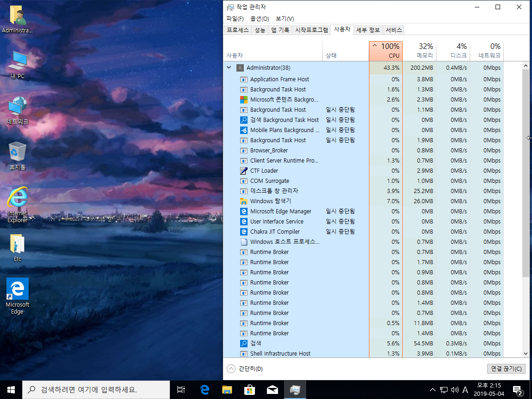Click the Windows 탐색기 folder icon
The width and height of the screenshot is (532, 399).
[244, 201]
